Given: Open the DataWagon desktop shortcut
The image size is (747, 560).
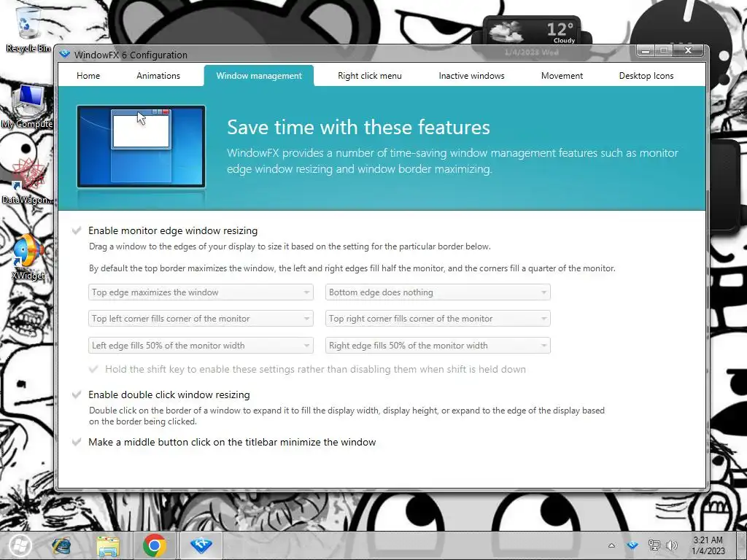Looking at the screenshot, I should click(27, 182).
